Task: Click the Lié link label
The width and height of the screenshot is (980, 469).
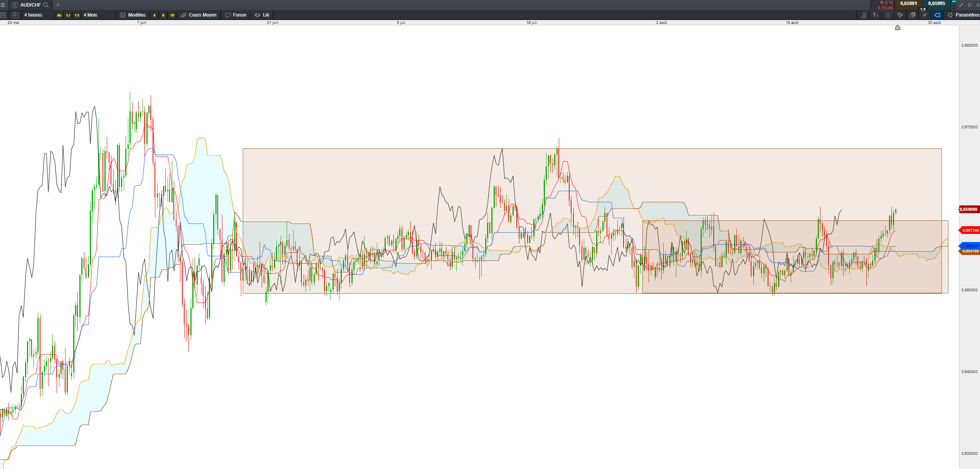Action: pos(266,15)
